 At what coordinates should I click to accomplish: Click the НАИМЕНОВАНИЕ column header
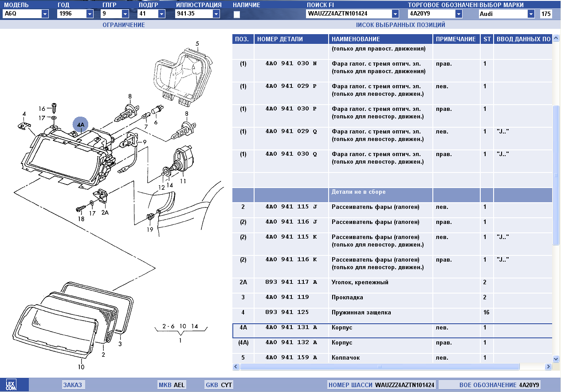[x=381, y=39]
